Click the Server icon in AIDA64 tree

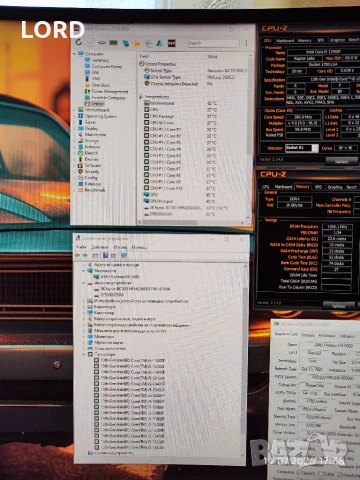80,122
